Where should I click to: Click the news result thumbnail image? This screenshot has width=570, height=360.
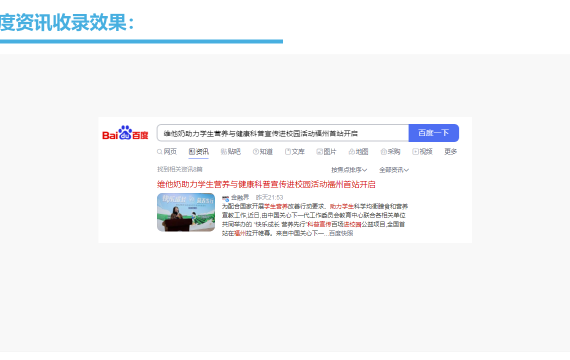[186, 212]
